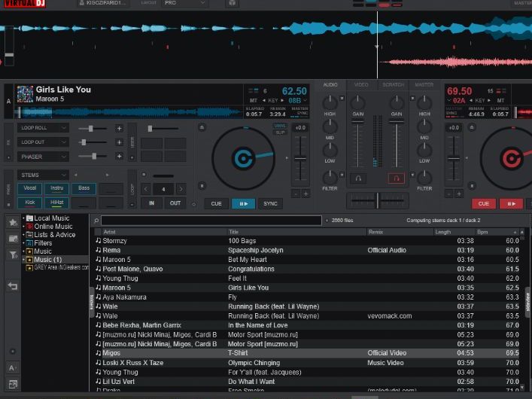
Task: Click the stems previous arrow
Action: (76, 175)
